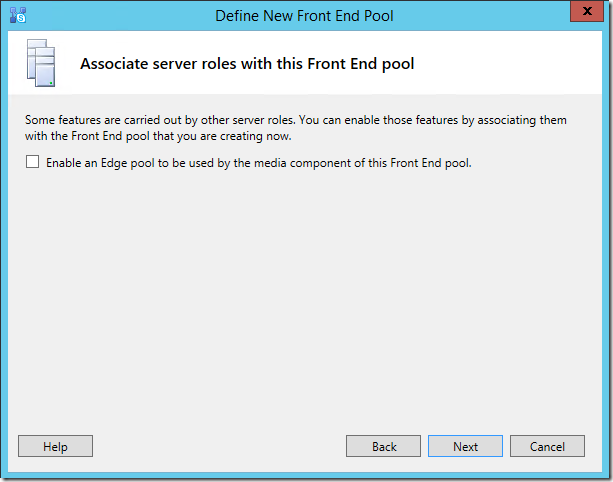Click the front server with green light icon

[x=45, y=67]
